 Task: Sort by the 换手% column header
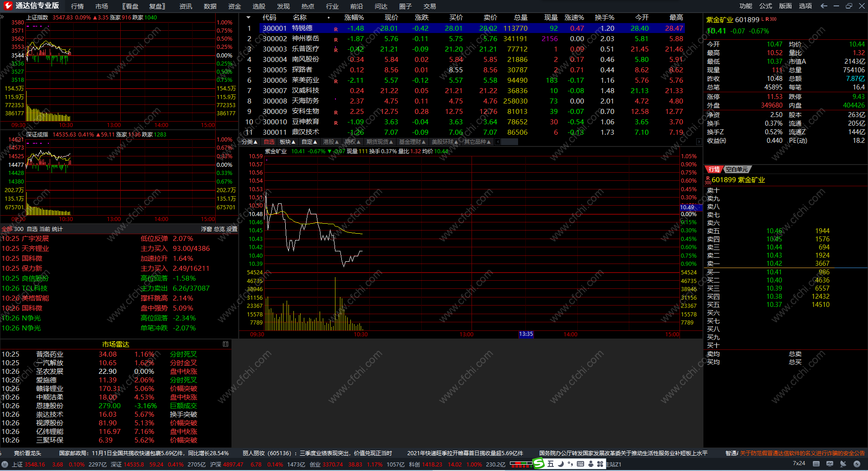pyautogui.click(x=604, y=18)
